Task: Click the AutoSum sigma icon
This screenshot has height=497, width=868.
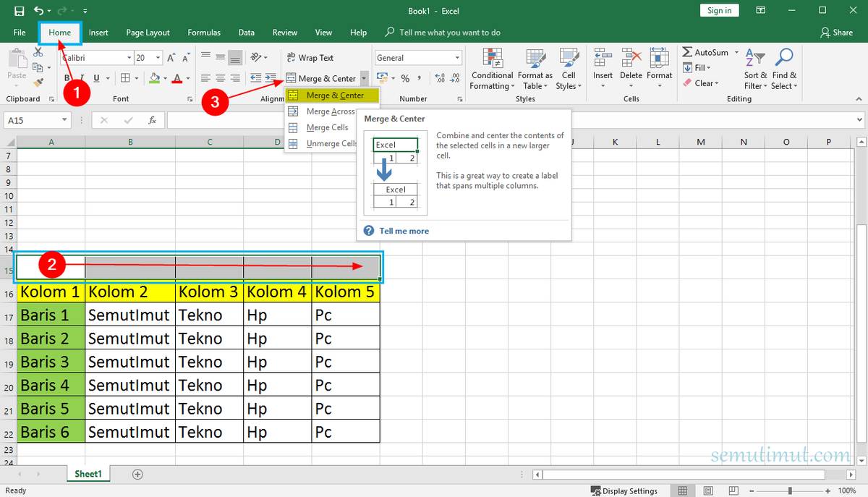Action: [687, 52]
